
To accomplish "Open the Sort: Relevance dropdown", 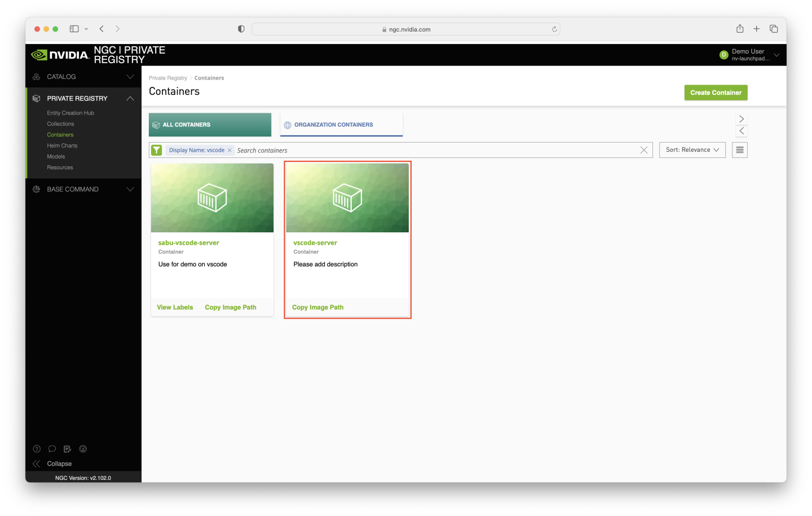I will (692, 150).
